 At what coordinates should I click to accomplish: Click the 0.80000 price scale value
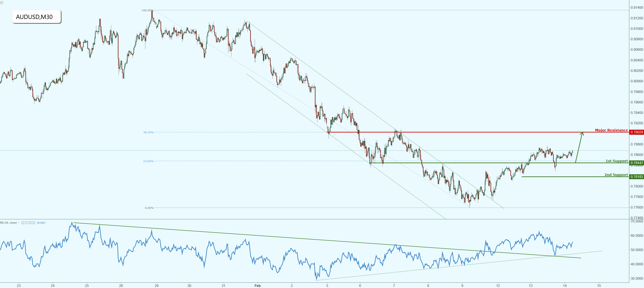637,81
